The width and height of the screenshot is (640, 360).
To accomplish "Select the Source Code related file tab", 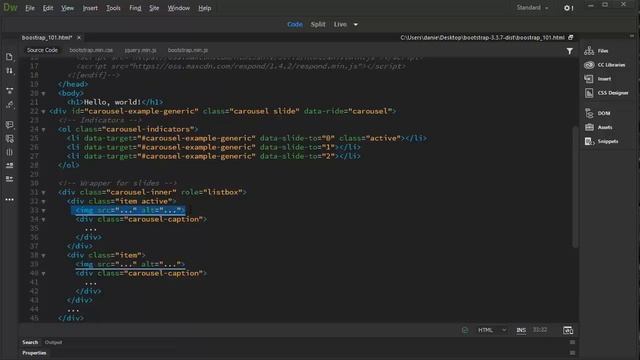I will click(42, 50).
